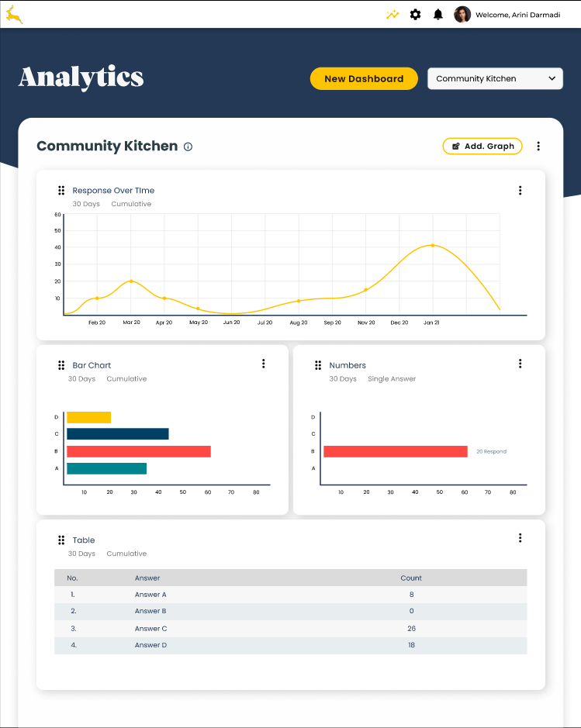Open the settings gear icon
The image size is (581, 728).
click(x=415, y=14)
